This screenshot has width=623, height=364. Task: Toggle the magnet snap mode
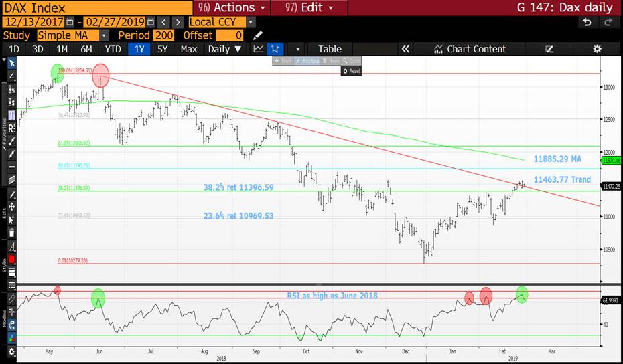[x=12, y=325]
